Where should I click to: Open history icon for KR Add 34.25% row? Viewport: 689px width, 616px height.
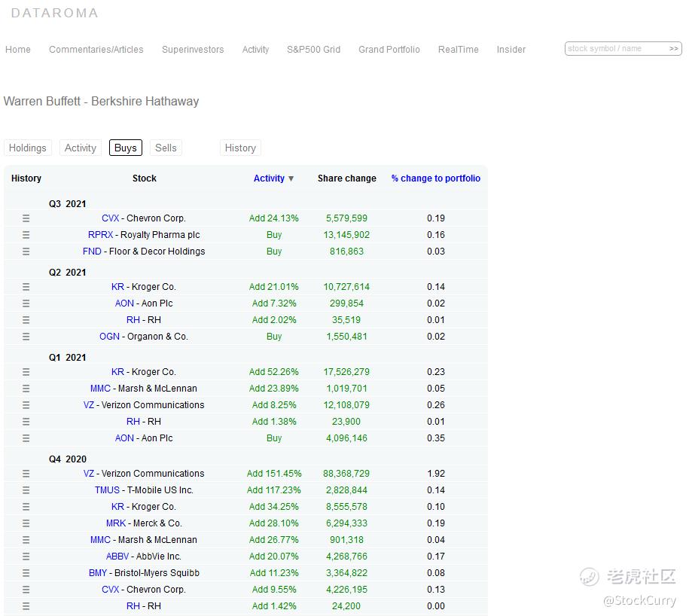[26, 507]
